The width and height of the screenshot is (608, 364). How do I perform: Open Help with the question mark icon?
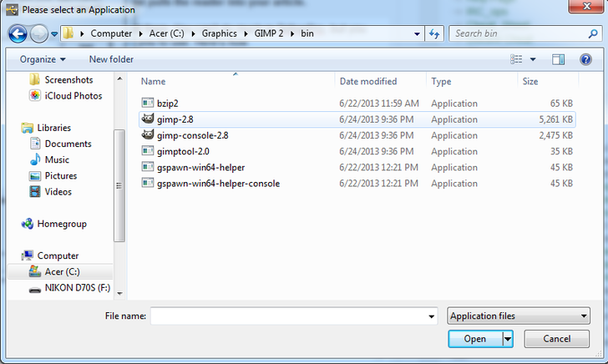coord(585,59)
